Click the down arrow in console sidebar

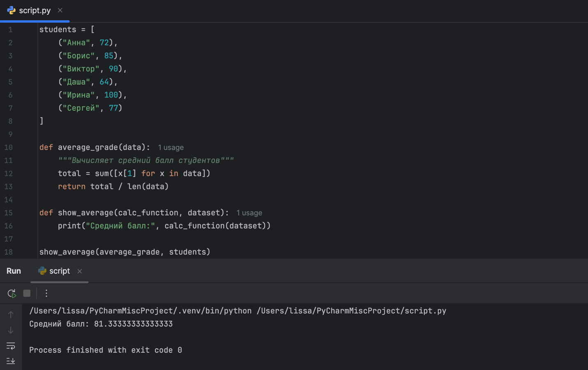11,330
